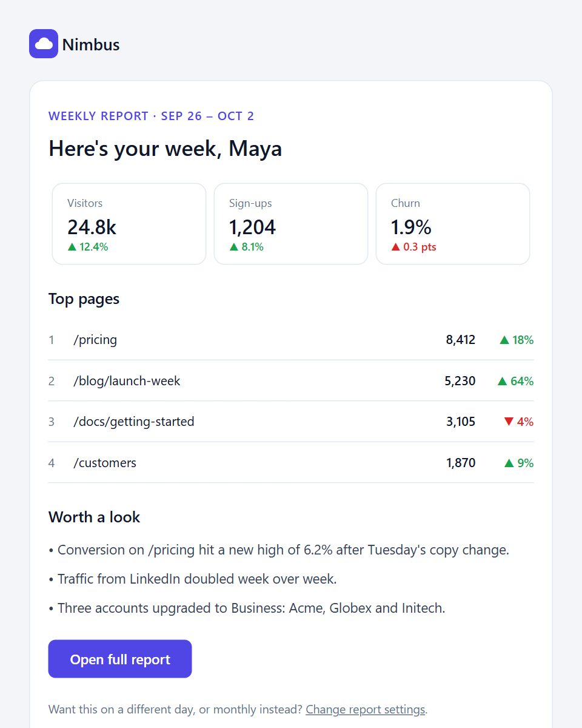
Task: Click the bullet about accounts upgraded to Business
Action: point(247,608)
